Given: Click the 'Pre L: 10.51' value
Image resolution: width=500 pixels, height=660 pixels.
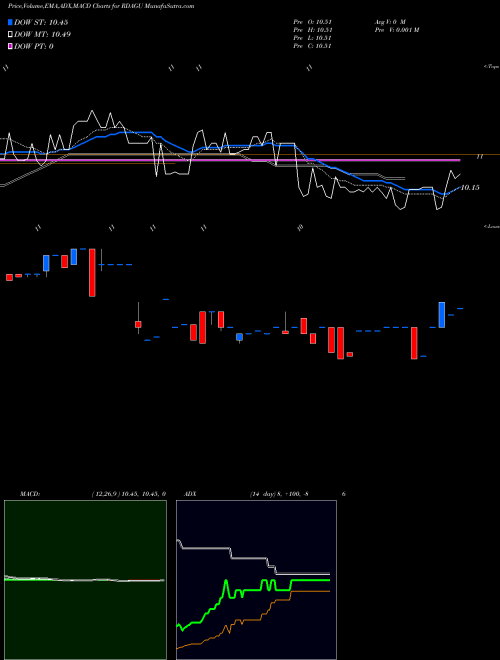Looking at the screenshot, I should (313, 38).
